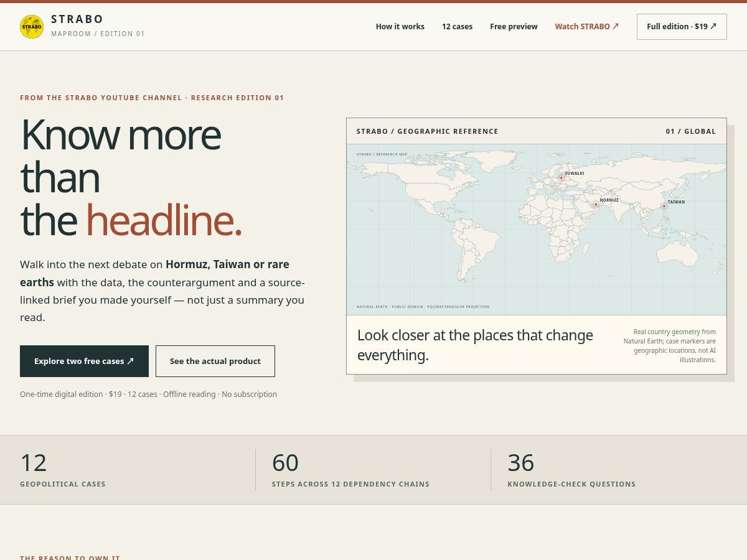Screen dimensions: 747x560
Task: Click the 01 / GLOBAL label
Action: [x=691, y=131]
